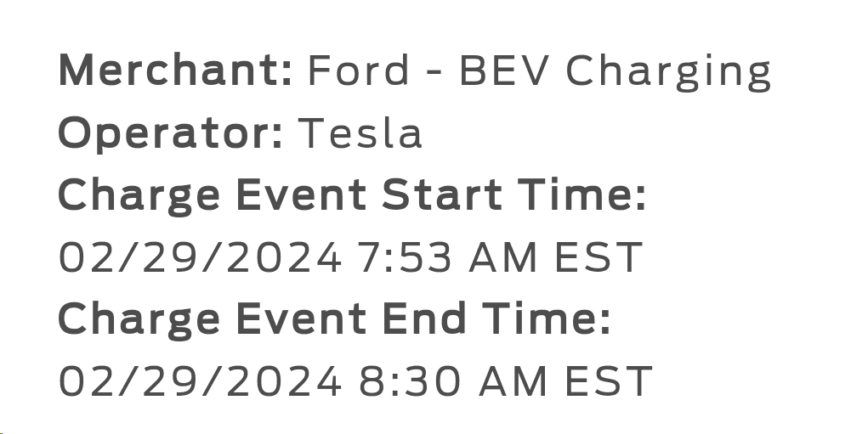Click Event in the End Time heading
Image resolution: width=868 pixels, height=434 pixels.
[x=301, y=319]
